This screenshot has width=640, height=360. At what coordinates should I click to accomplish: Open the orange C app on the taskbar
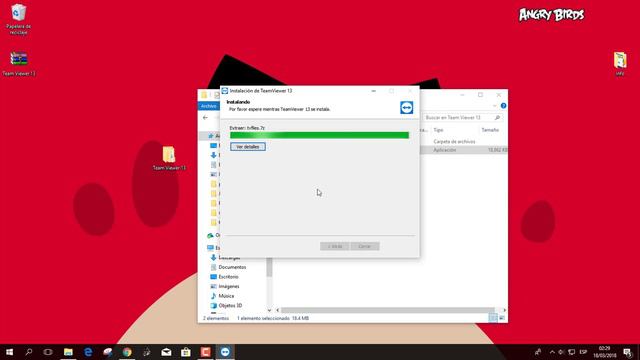coord(205,352)
